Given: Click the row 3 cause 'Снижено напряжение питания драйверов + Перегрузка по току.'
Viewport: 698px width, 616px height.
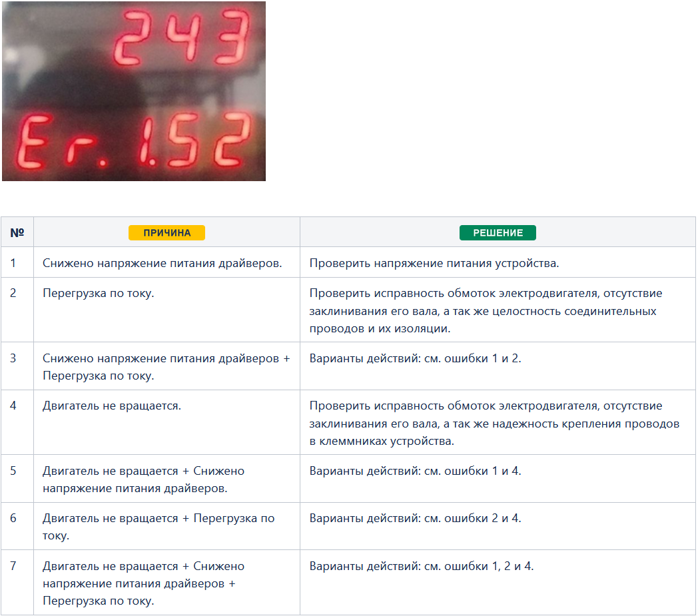Looking at the screenshot, I should click(x=166, y=367).
